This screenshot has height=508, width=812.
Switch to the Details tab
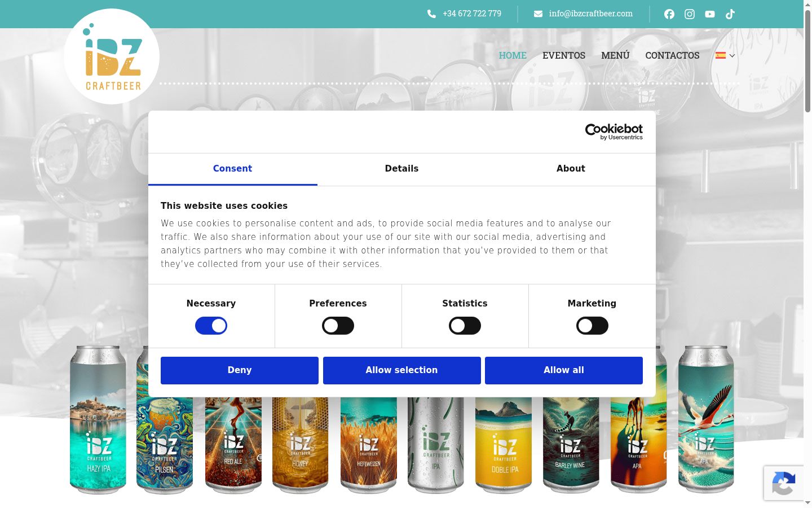[401, 169]
